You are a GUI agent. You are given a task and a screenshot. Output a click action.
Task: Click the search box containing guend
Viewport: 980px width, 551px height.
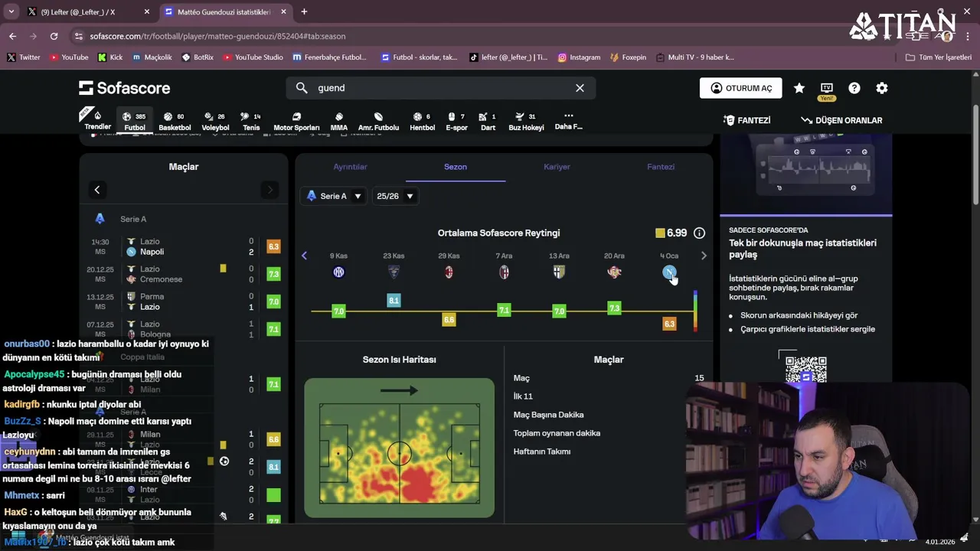(441, 88)
